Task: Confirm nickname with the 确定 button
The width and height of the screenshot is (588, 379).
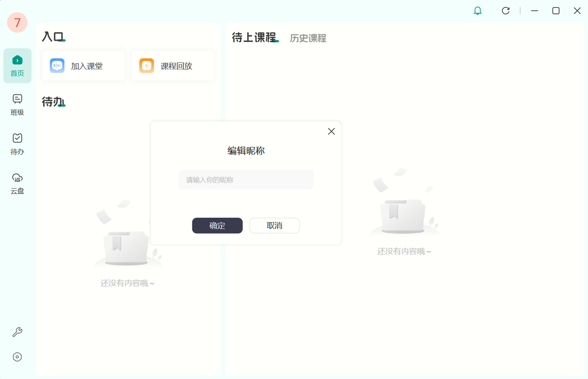Action: [x=217, y=226]
